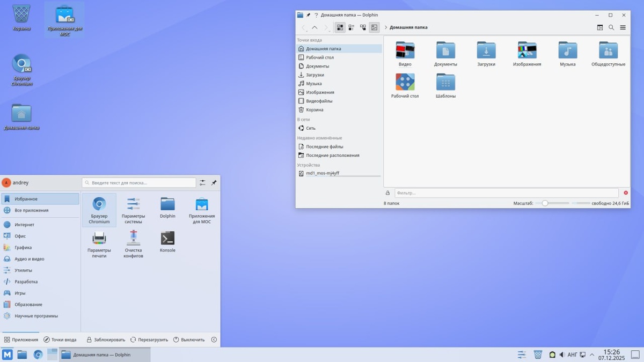The height and width of the screenshot is (362, 644).
Task: Click the Фильтр input field in Dolphin
Action: click(507, 193)
